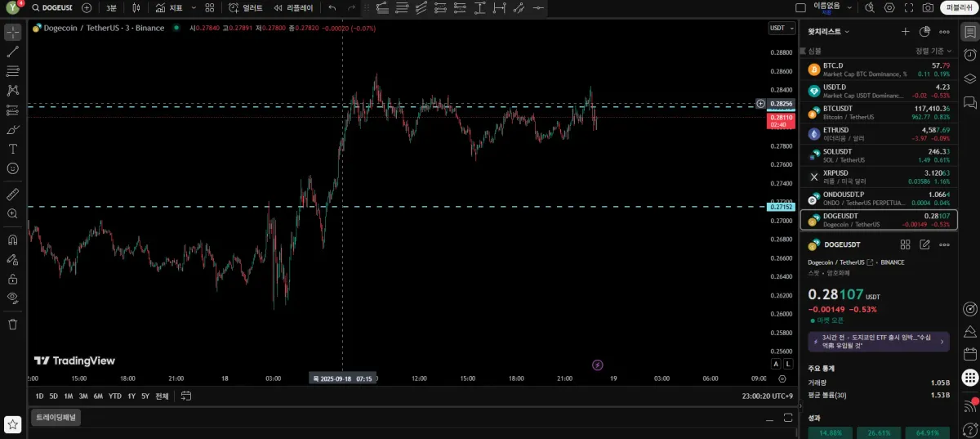Open the symbol details note edit icon
The image size is (980, 439).
(x=924, y=244)
